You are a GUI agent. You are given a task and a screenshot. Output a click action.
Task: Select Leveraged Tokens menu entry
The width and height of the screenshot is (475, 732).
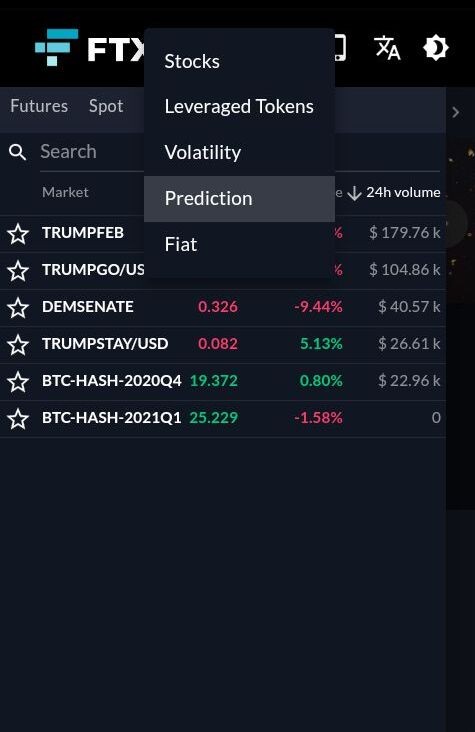[x=240, y=107]
